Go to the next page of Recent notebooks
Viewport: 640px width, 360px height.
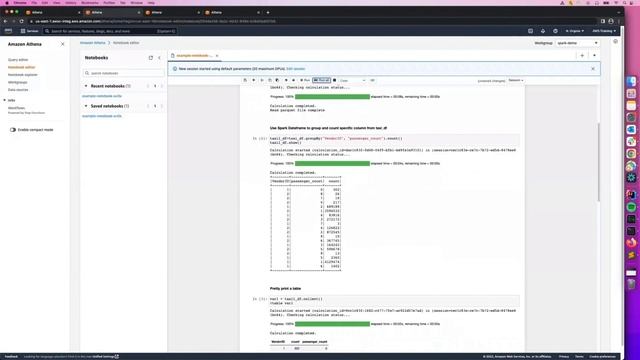point(162,86)
